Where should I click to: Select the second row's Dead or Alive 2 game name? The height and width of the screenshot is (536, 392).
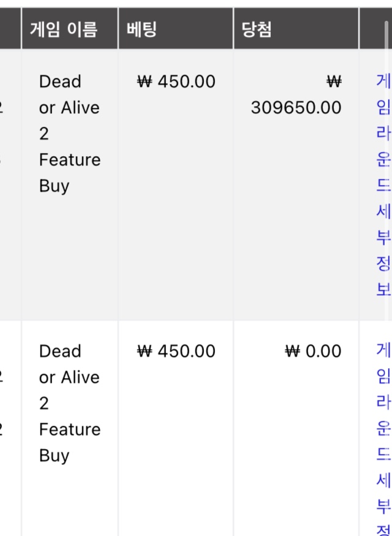pyautogui.click(x=70, y=403)
